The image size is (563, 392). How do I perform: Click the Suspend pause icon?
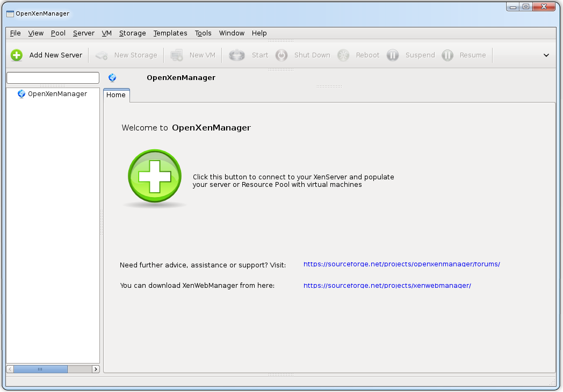(393, 55)
